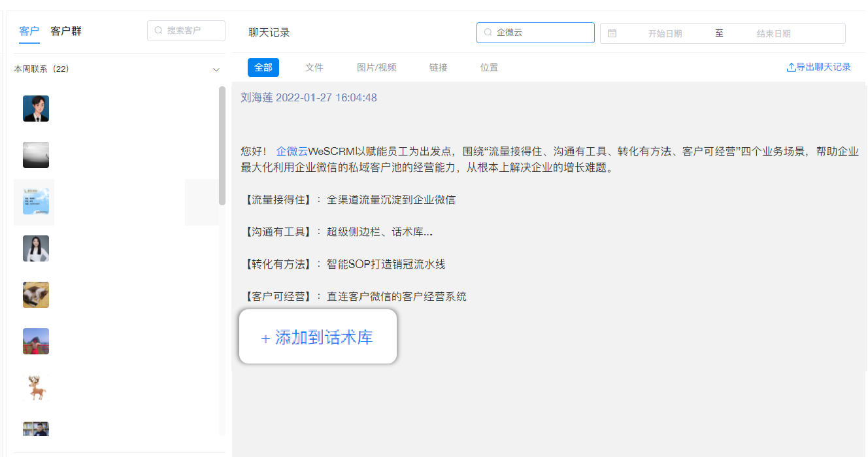Click the 开始日期 start date field
868x457 pixels.
[x=665, y=33]
